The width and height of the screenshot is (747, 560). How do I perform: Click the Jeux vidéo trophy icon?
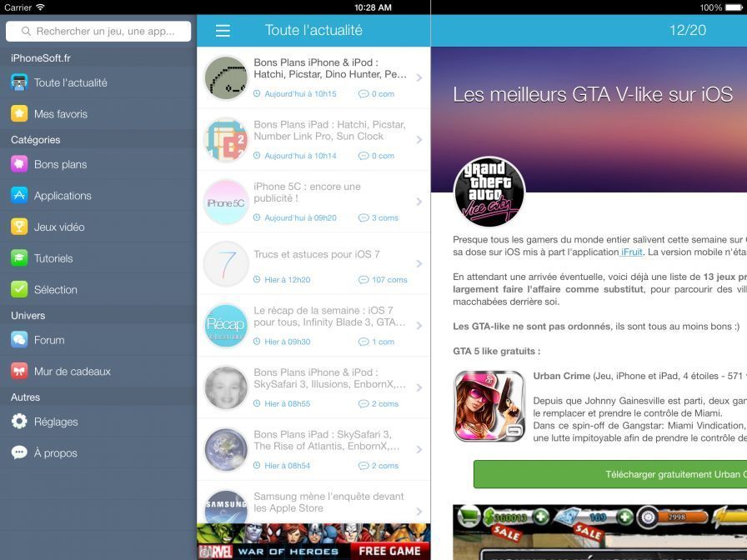(19, 227)
